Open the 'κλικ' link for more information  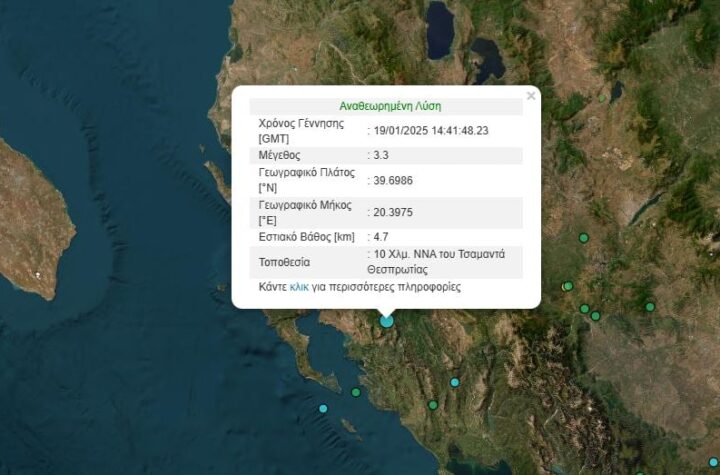(299, 287)
